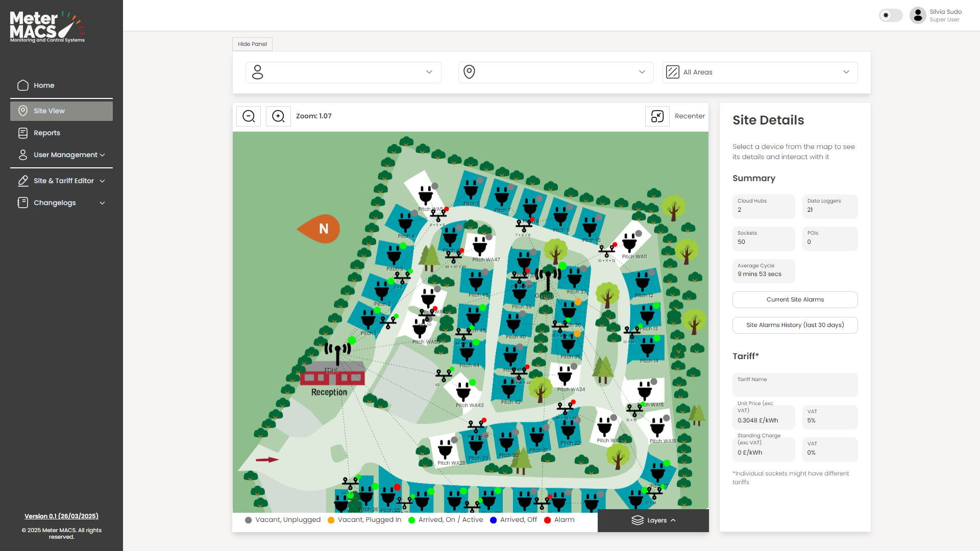The image size is (980, 551).
Task: Click the Current Site Alarms button
Action: [x=794, y=299]
